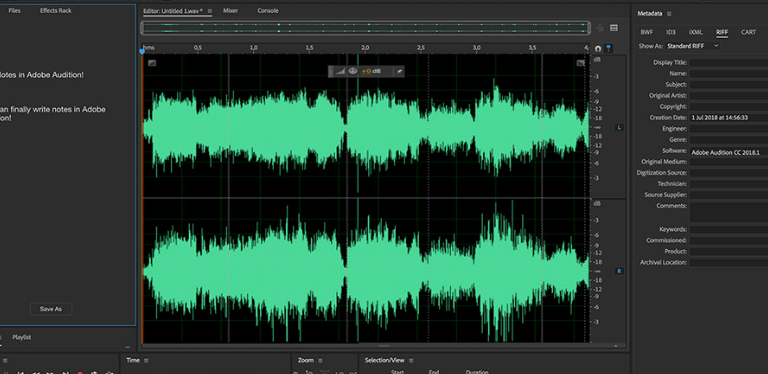768x374 pixels.
Task: Click the Genre metadata field
Action: pos(729,140)
